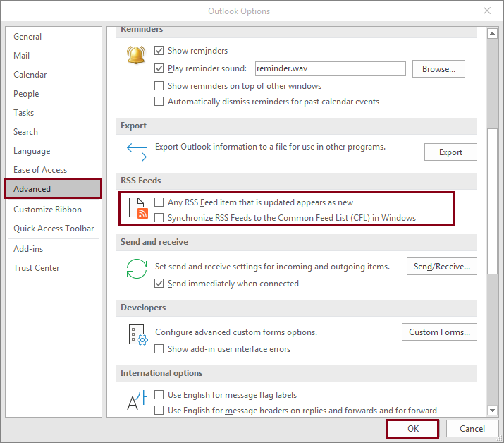This screenshot has width=504, height=443.
Task: Click the Export section header text
Action: click(x=133, y=126)
